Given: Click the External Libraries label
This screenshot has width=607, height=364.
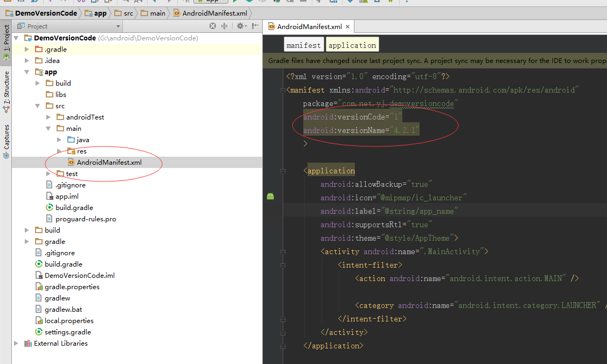Looking at the screenshot, I should (61, 344).
